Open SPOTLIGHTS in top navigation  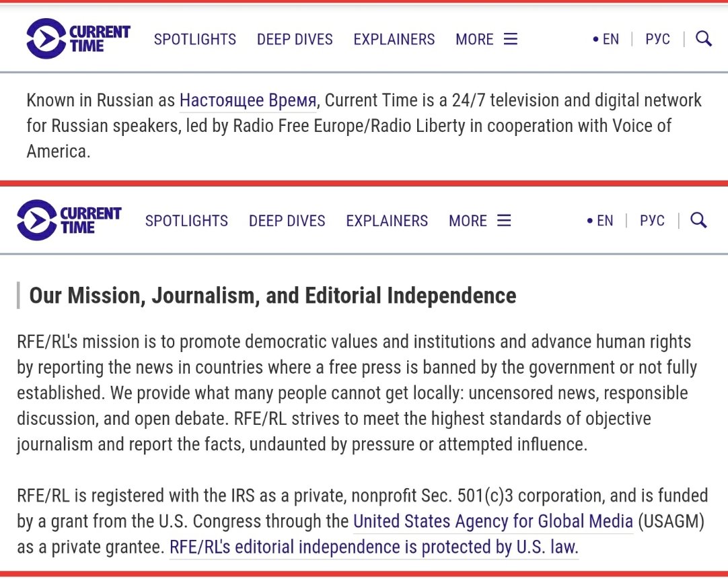pyautogui.click(x=195, y=40)
